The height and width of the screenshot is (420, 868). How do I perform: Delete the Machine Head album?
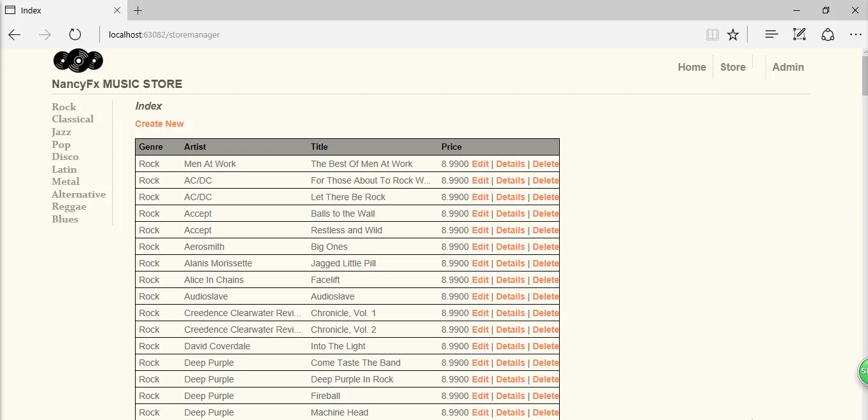pyautogui.click(x=546, y=412)
